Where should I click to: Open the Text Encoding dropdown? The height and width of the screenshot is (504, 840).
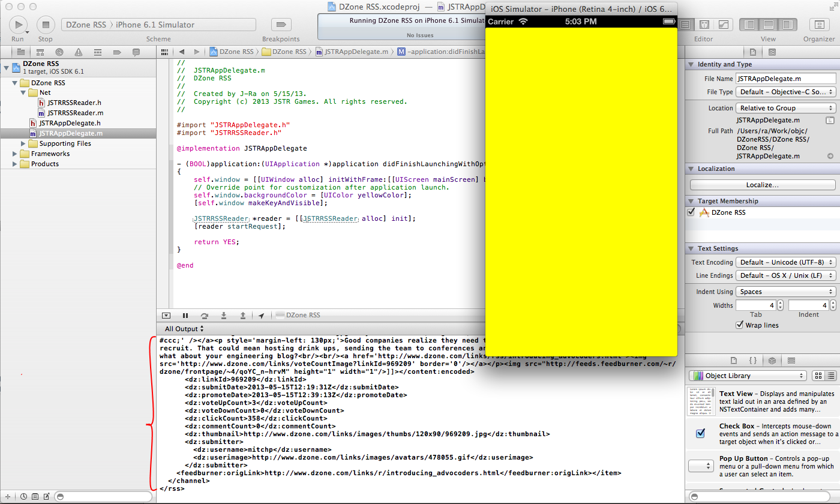point(786,262)
